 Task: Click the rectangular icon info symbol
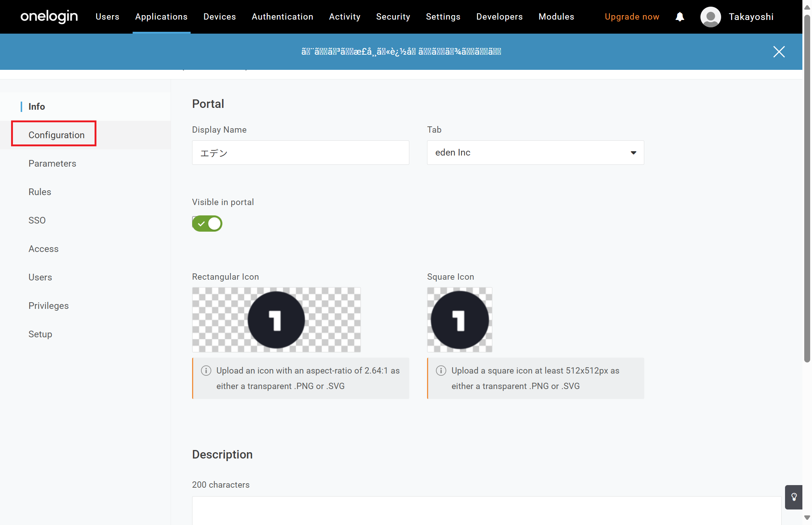click(x=206, y=371)
